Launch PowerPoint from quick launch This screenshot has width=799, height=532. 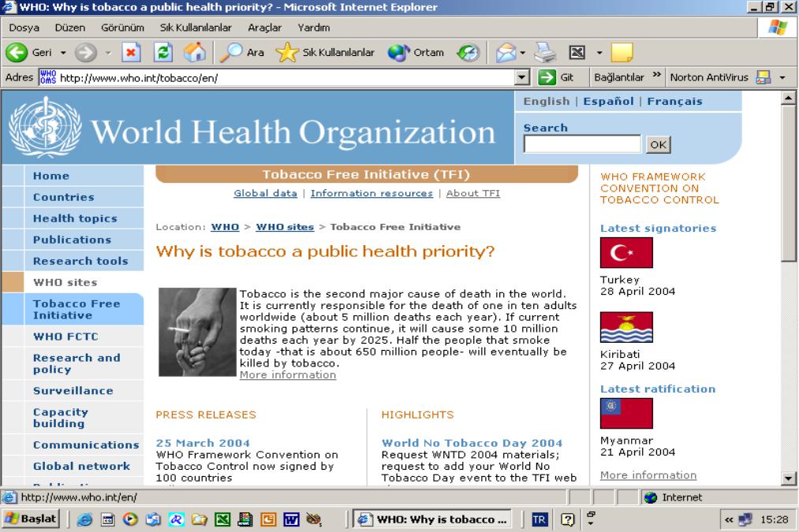point(268,519)
